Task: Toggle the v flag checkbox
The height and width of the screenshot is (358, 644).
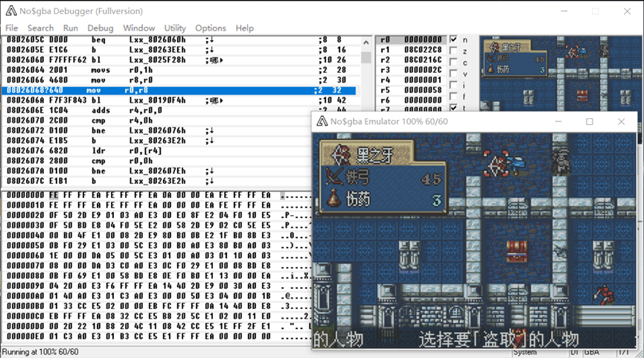Action: pyautogui.click(x=453, y=74)
